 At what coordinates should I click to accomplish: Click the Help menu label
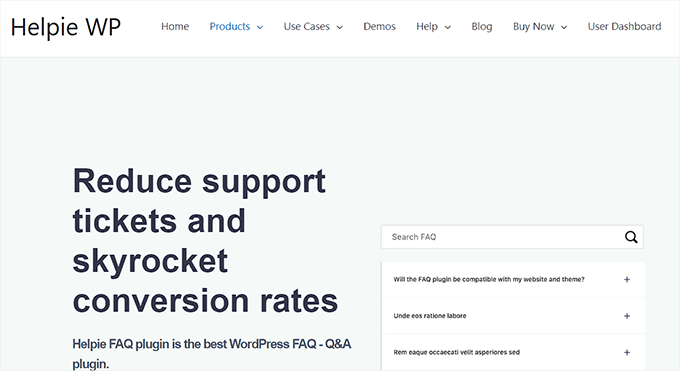427,26
